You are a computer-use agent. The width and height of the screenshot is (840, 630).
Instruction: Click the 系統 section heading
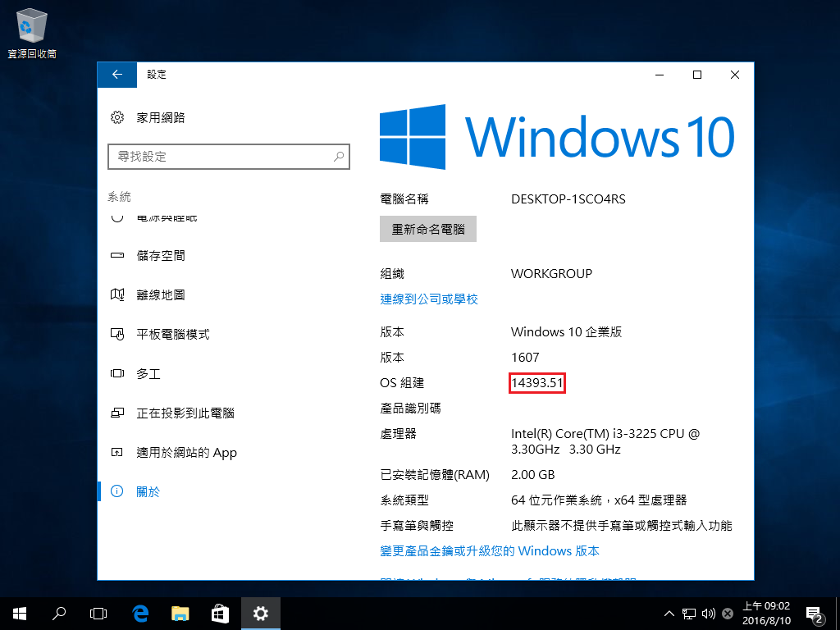coord(119,197)
